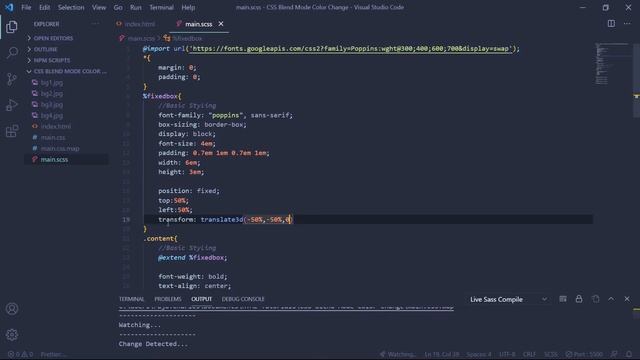This screenshot has width=640, height=360.
Task: Open the View menu
Action: [99, 7]
